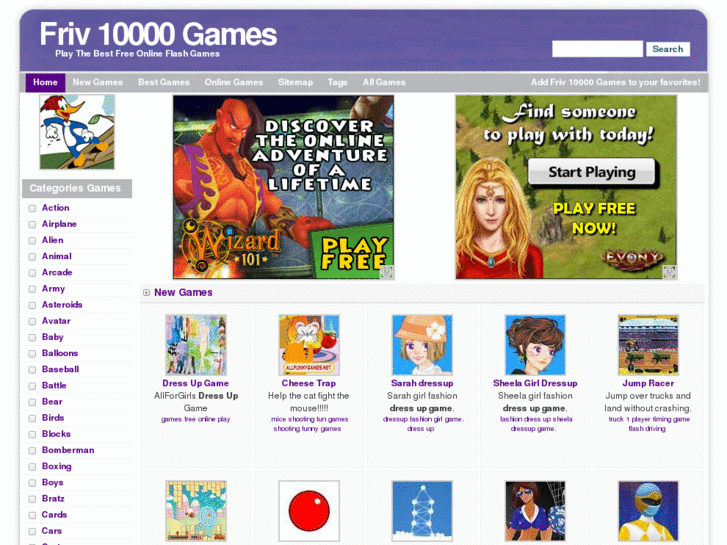
Task: Tick the checkbox beside Arcade category
Action: [x=32, y=273]
